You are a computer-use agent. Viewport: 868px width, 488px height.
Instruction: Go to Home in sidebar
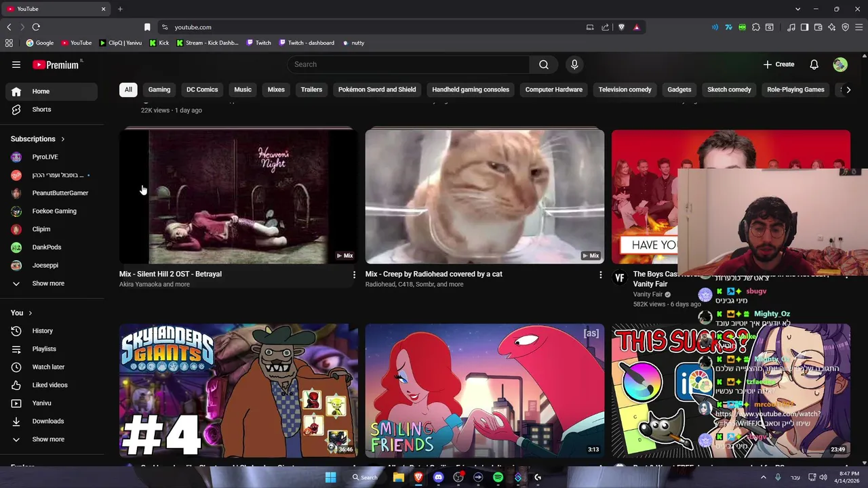(x=52, y=91)
